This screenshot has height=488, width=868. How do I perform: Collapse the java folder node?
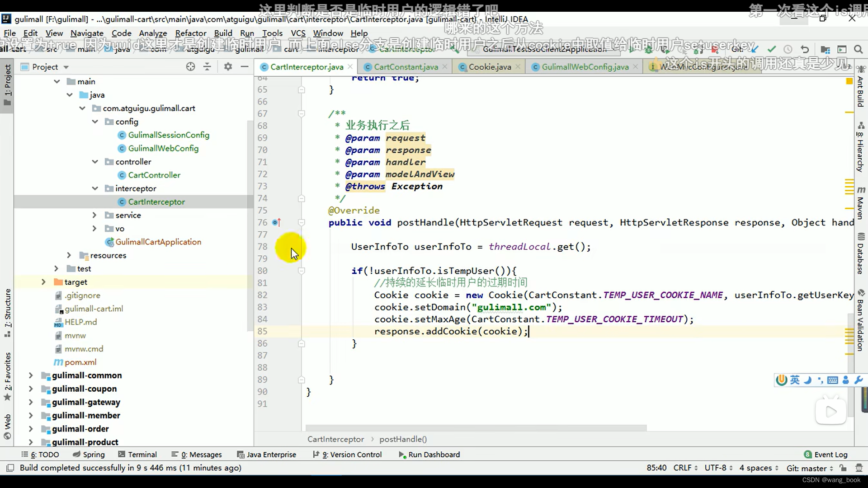70,95
